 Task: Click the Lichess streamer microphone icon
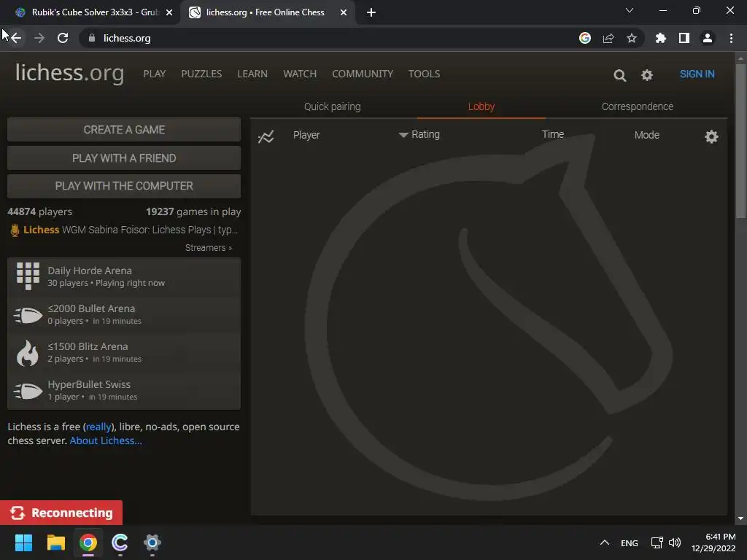[x=15, y=230]
